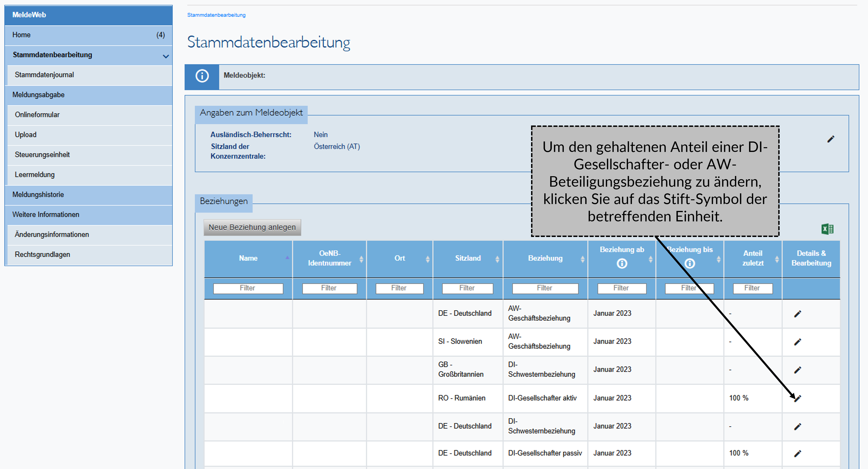Image resolution: width=868 pixels, height=469 pixels.
Task: Click the Neue Beziehung anlegen button
Action: coord(252,227)
